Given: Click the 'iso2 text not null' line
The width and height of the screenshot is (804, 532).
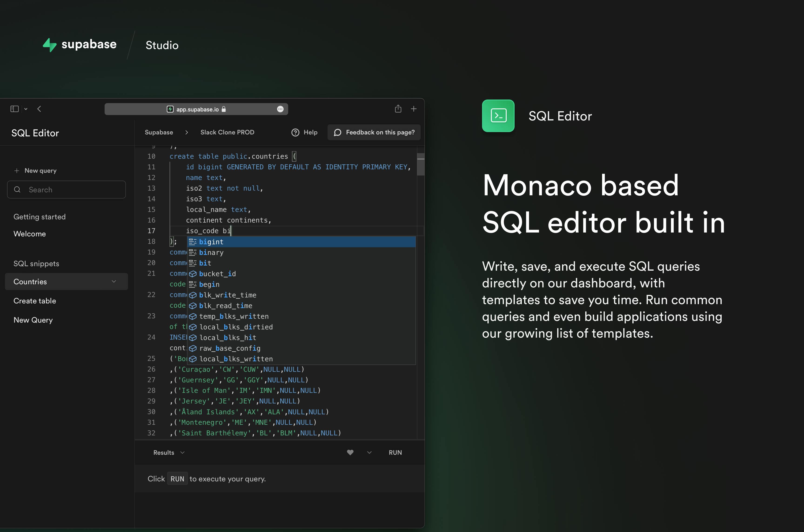Looking at the screenshot, I should tap(224, 188).
